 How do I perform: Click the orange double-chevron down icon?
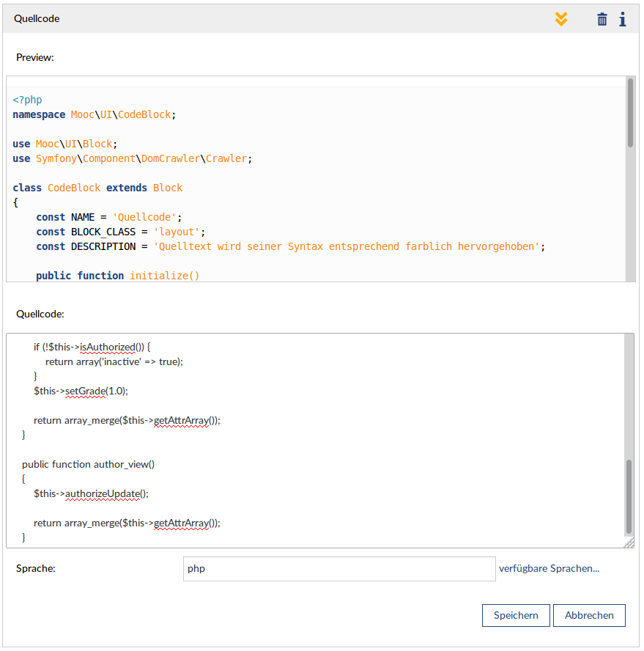click(x=561, y=19)
